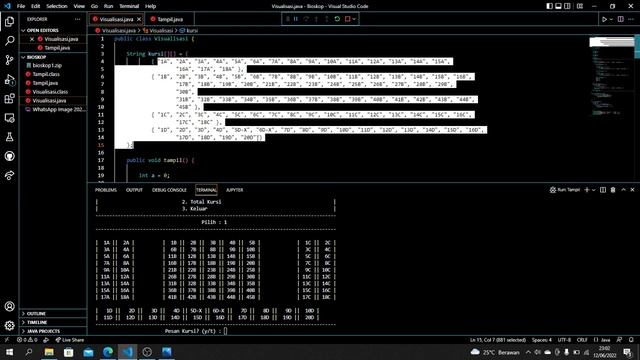Click errors and warnings status indicator

tap(27, 340)
